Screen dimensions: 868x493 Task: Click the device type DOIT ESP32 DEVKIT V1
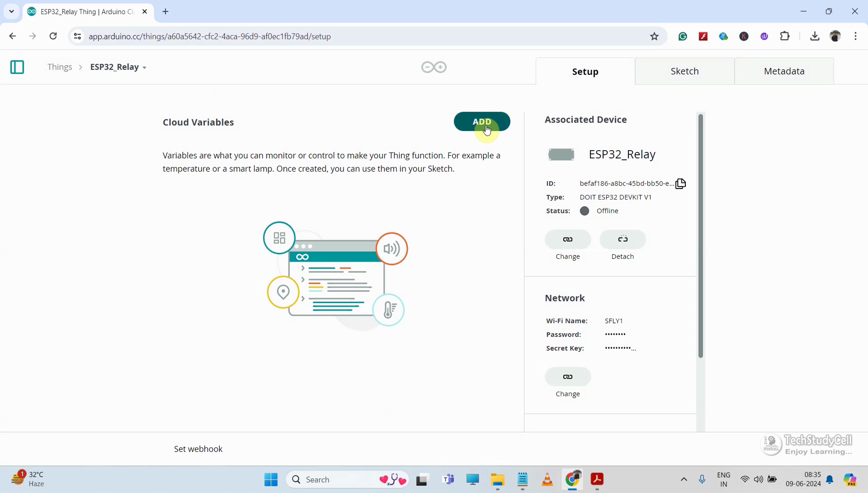(616, 197)
